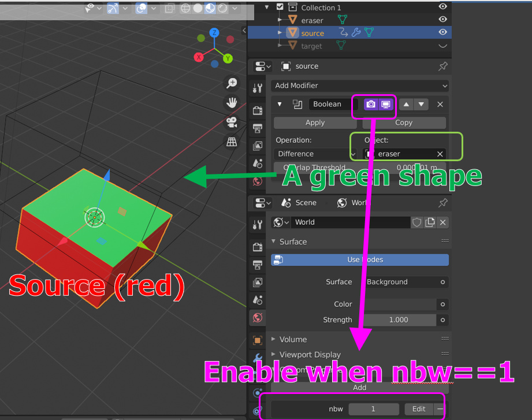Select solid viewport shading mode
532x420 pixels.
point(198,8)
